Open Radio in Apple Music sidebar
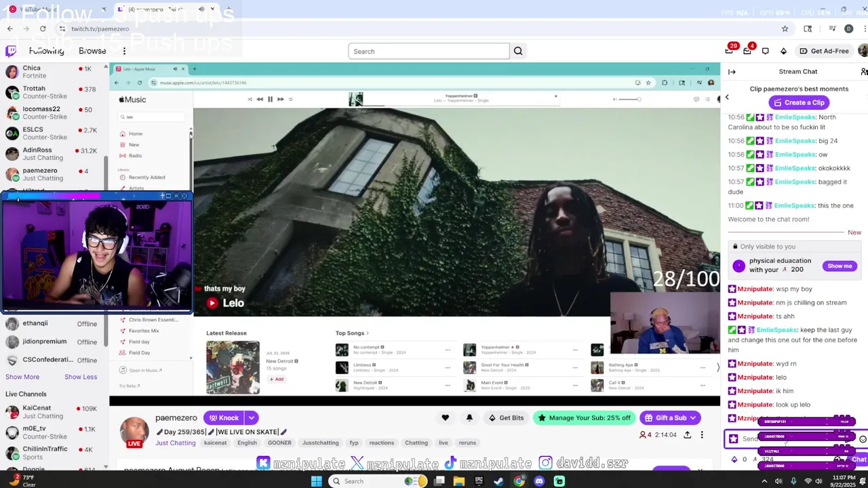Image resolution: width=868 pixels, height=488 pixels. [x=136, y=155]
